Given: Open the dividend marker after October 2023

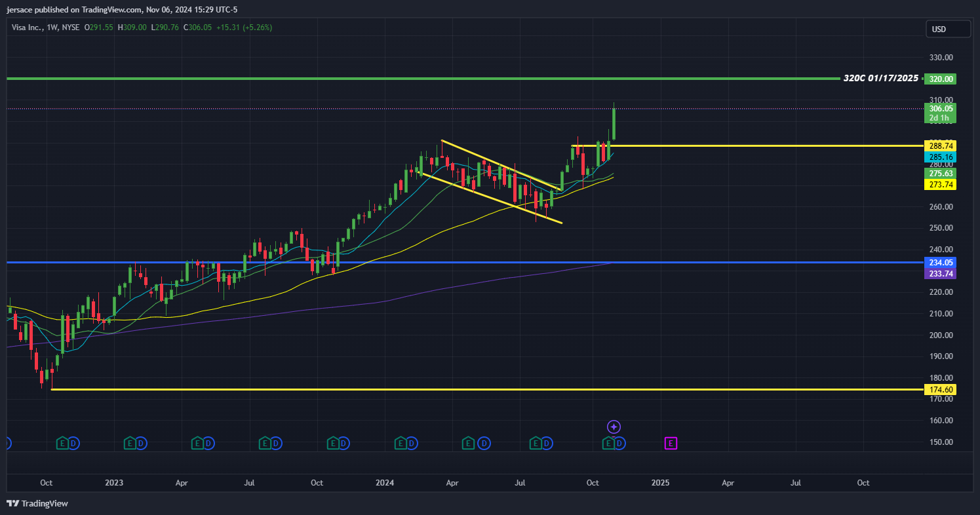Looking at the screenshot, I should tap(344, 444).
